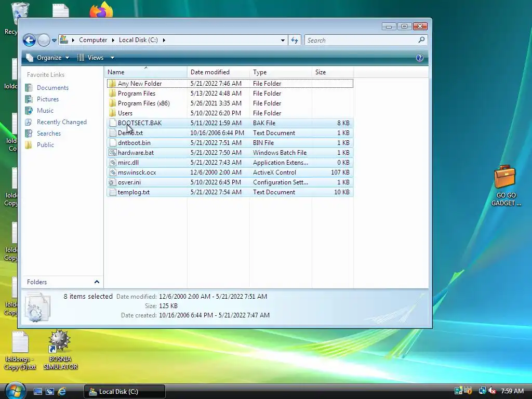532x399 pixels.
Task: Open Firefox desktop icon
Action: point(101,9)
